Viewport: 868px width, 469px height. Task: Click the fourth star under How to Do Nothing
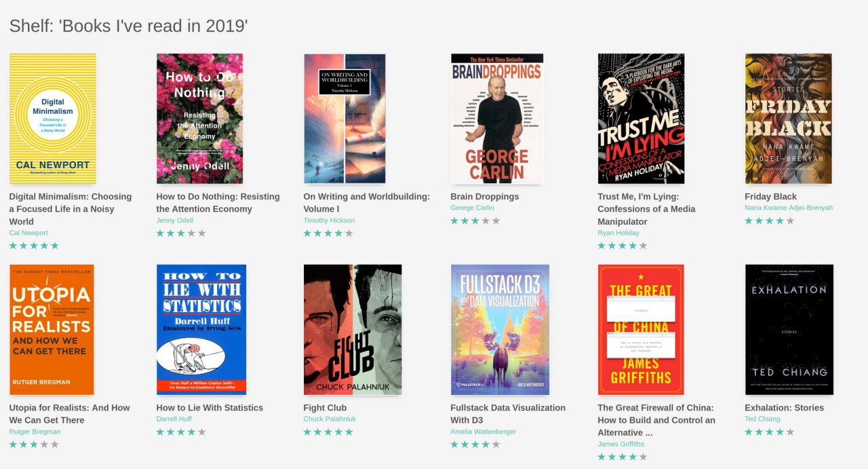coord(191,233)
